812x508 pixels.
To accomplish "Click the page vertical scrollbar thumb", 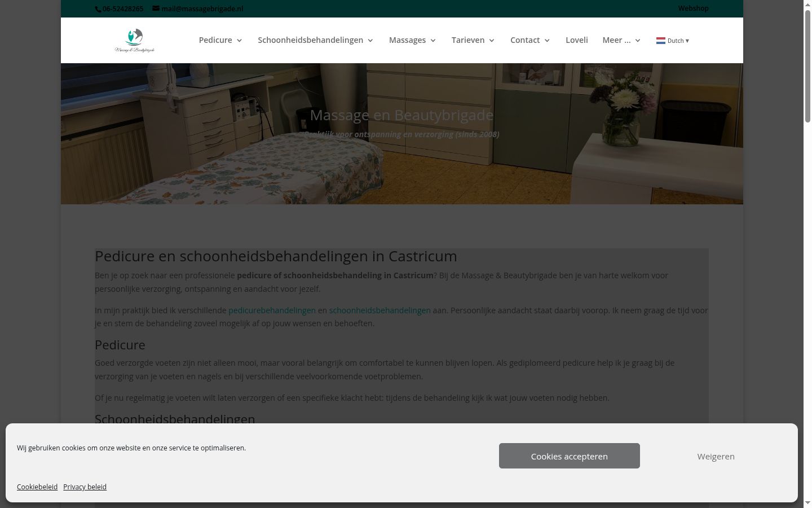I will 807,65.
